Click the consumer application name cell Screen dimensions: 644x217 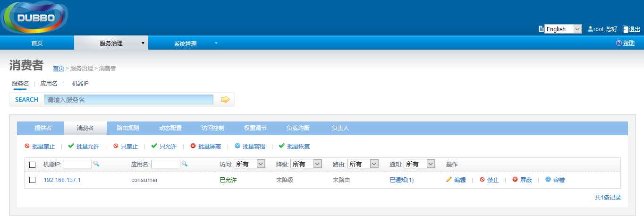[x=144, y=180]
